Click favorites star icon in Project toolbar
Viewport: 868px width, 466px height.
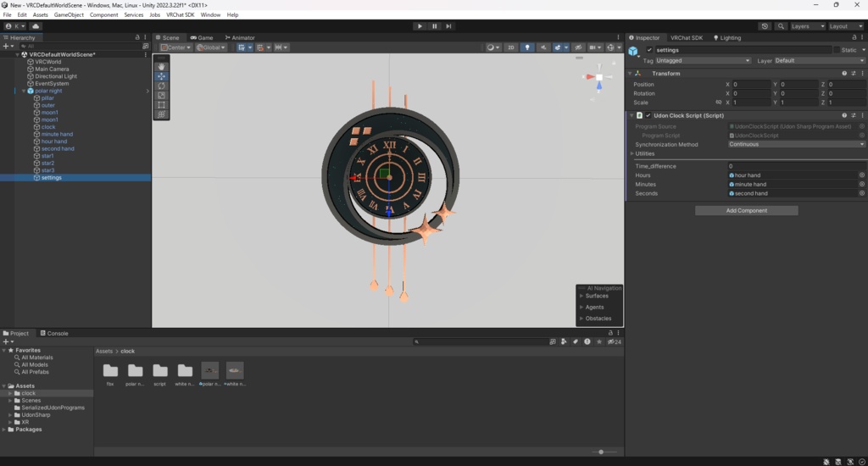tap(599, 342)
